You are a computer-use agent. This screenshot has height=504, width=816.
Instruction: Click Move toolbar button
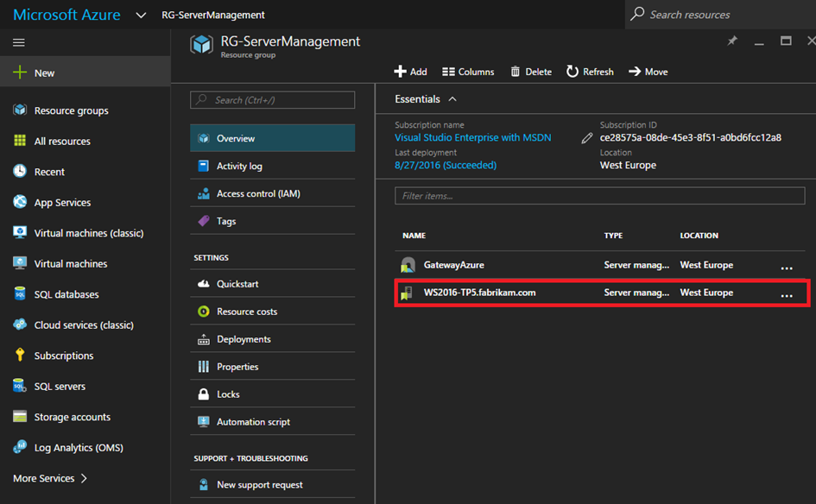click(x=648, y=72)
